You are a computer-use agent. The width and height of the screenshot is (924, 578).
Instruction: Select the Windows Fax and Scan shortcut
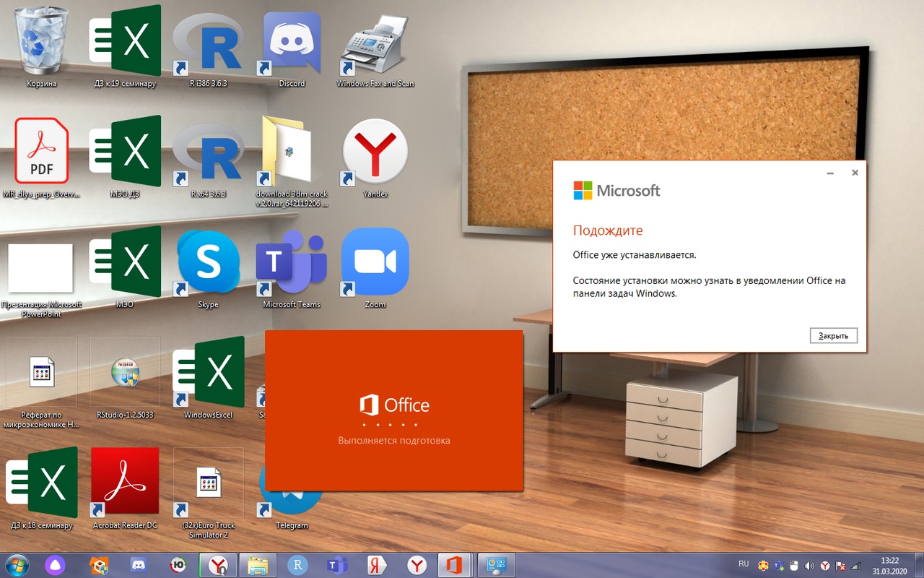coord(375,45)
